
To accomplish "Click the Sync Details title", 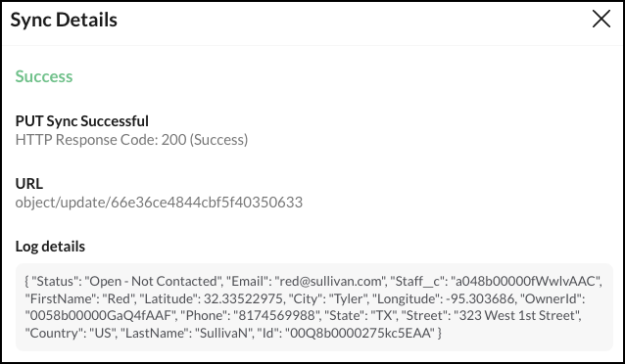I will pyautogui.click(x=64, y=20).
